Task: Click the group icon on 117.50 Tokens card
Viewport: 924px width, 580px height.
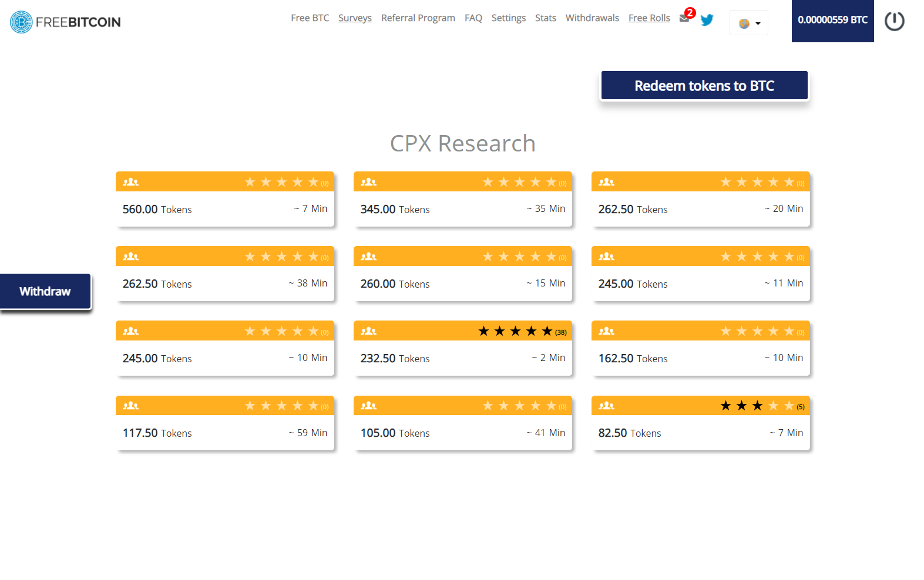Action: [130, 406]
